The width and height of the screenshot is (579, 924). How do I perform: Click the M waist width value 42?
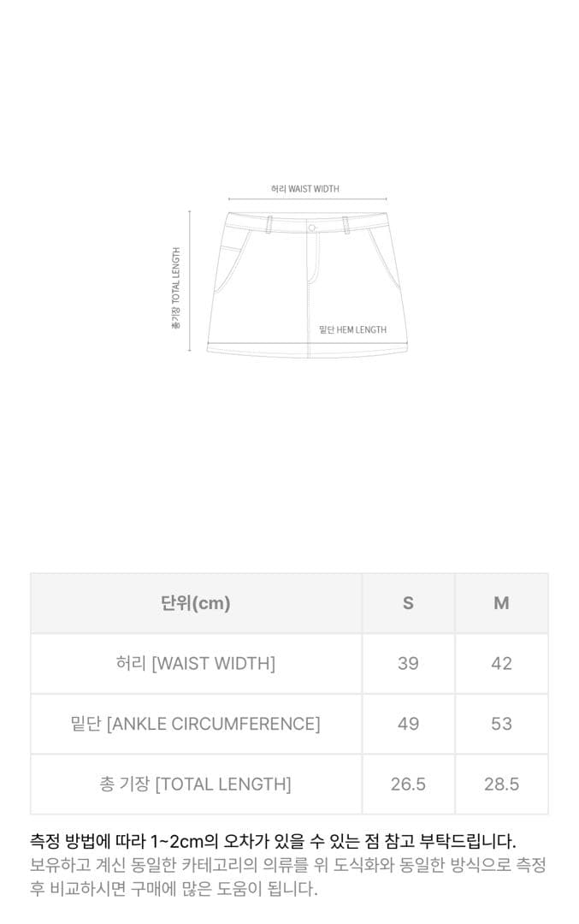click(x=501, y=663)
